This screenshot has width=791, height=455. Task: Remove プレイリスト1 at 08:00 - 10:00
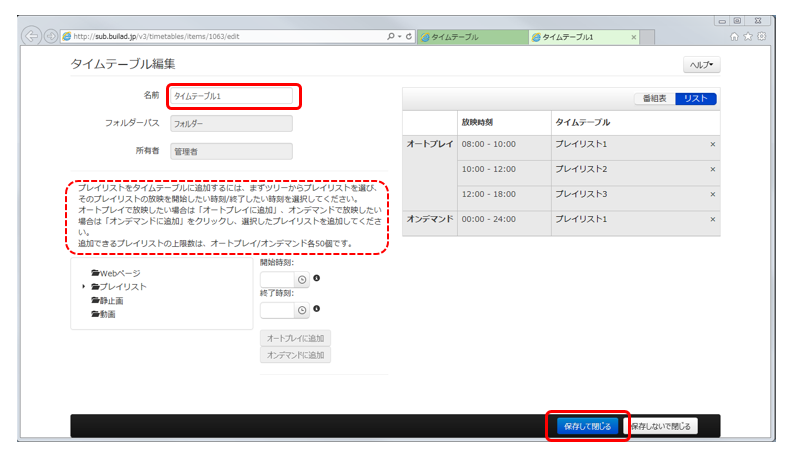[x=713, y=144]
